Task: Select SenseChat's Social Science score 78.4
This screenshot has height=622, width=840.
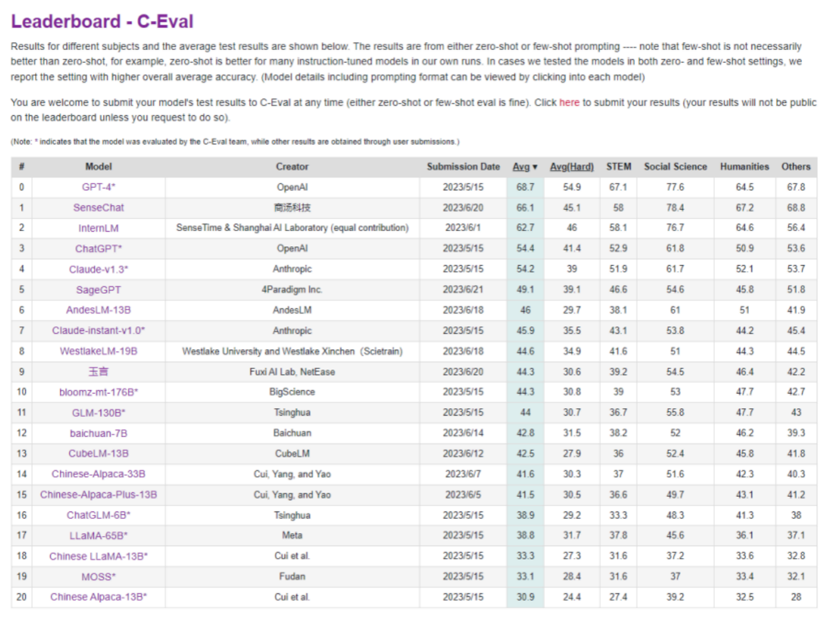Action: coord(676,208)
